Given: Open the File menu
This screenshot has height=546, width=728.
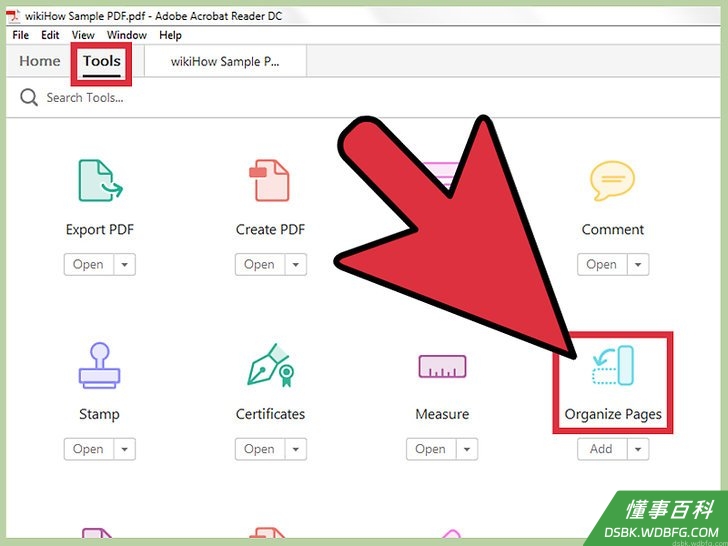Looking at the screenshot, I should (20, 35).
